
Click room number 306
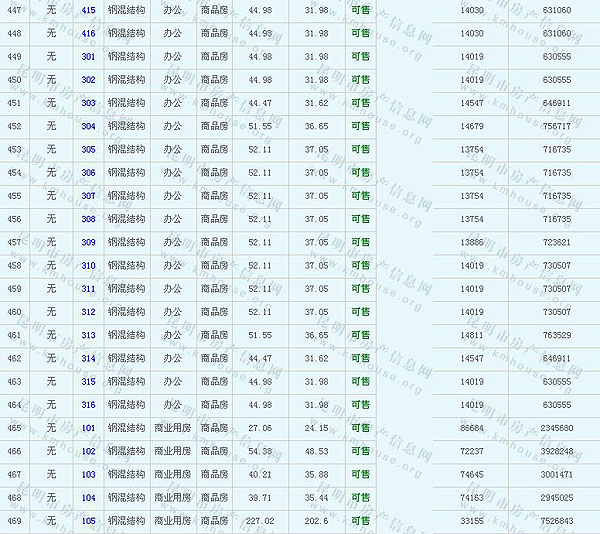coord(89,172)
